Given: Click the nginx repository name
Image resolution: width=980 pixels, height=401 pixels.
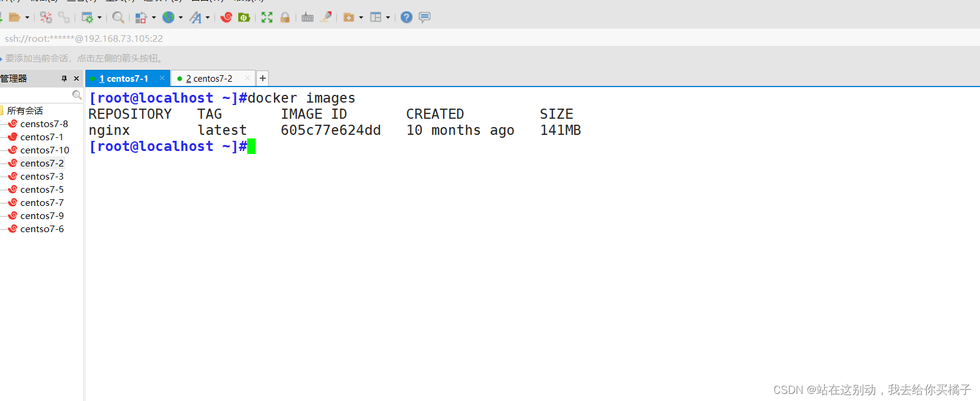Looking at the screenshot, I should (109, 130).
